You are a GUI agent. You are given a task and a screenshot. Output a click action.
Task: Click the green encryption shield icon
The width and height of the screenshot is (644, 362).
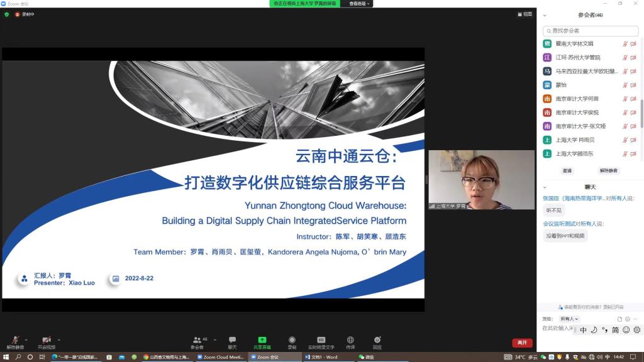point(7,14)
